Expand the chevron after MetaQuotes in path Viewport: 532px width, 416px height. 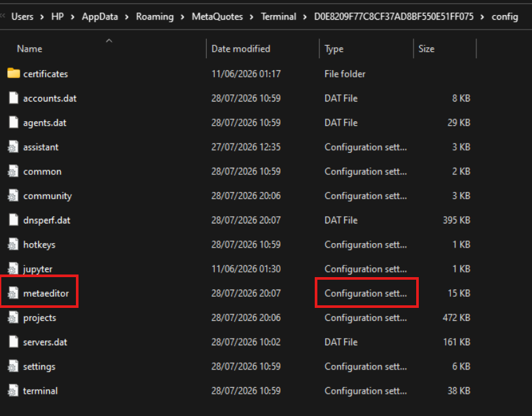251,16
